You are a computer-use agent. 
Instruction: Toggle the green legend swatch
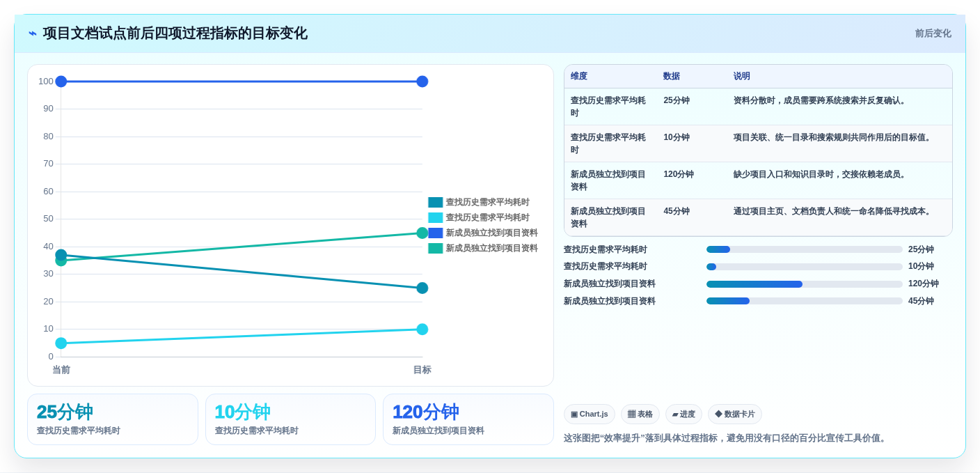(436, 249)
